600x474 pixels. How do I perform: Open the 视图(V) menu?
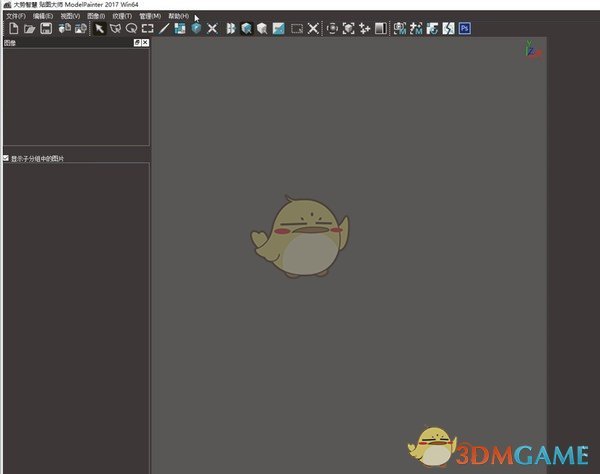pos(70,16)
